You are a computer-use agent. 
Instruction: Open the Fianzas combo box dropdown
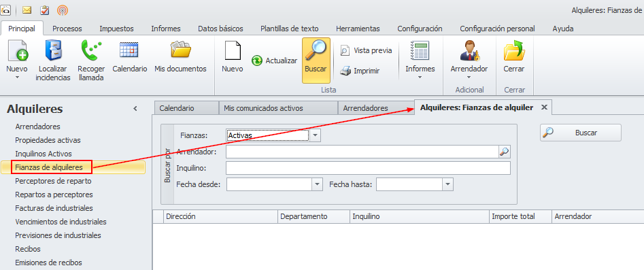pos(315,135)
